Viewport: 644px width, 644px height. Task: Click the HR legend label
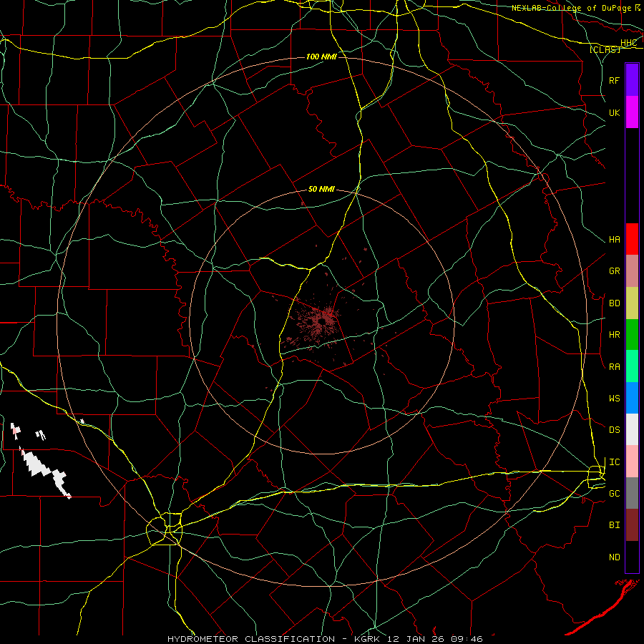click(x=614, y=335)
